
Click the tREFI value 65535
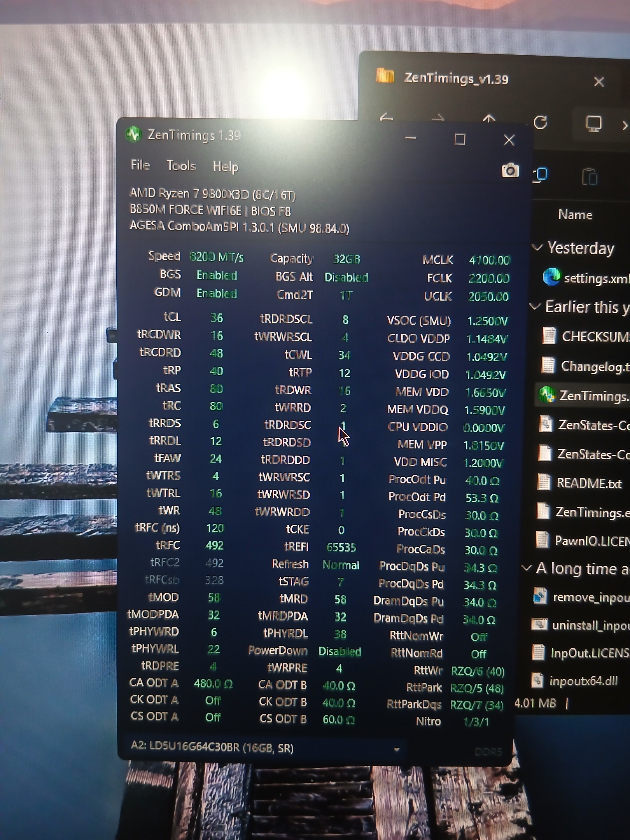(x=341, y=547)
